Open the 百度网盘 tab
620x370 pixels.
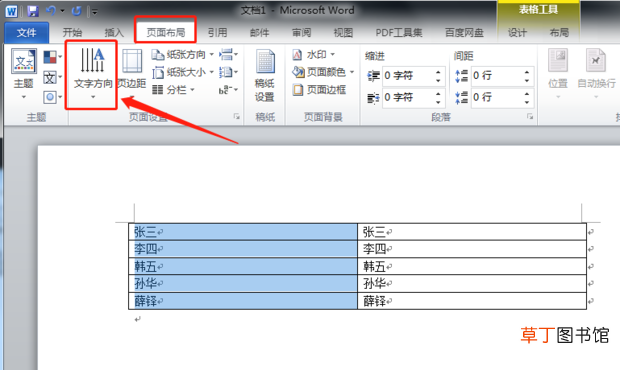tap(464, 33)
